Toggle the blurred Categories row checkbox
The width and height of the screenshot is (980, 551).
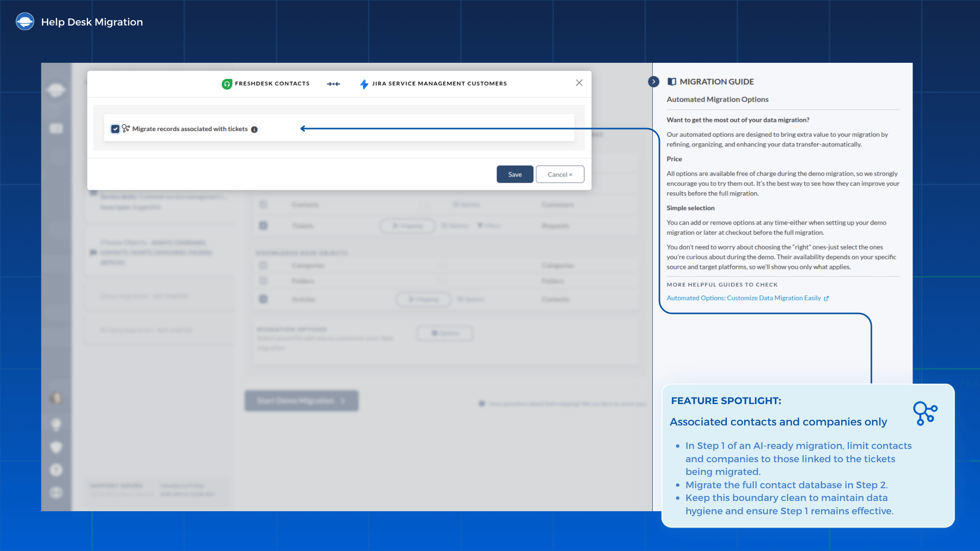click(263, 265)
